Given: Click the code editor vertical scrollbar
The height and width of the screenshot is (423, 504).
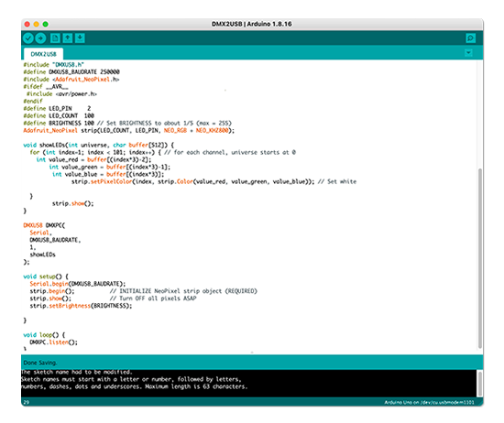Looking at the screenshot, I should click(x=479, y=258).
